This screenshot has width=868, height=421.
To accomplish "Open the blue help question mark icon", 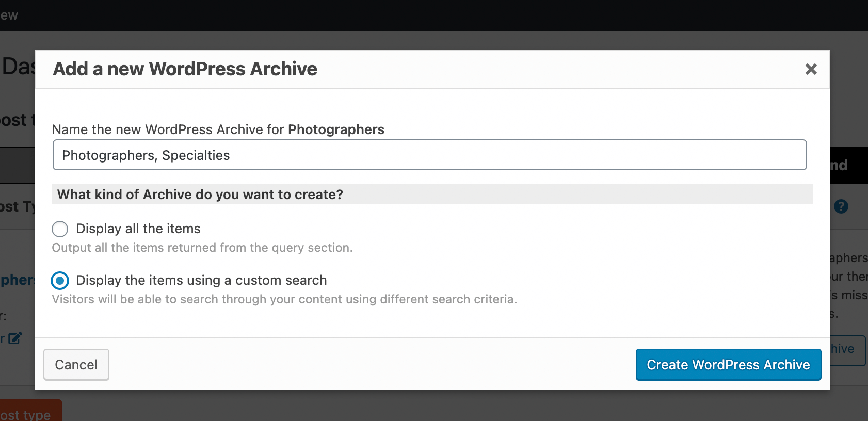I will (841, 206).
